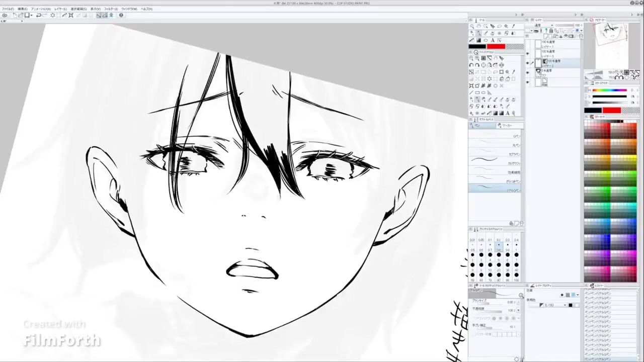Choose brush size 100 preset
The height and width of the screenshot is (362, 644).
click(x=516, y=276)
